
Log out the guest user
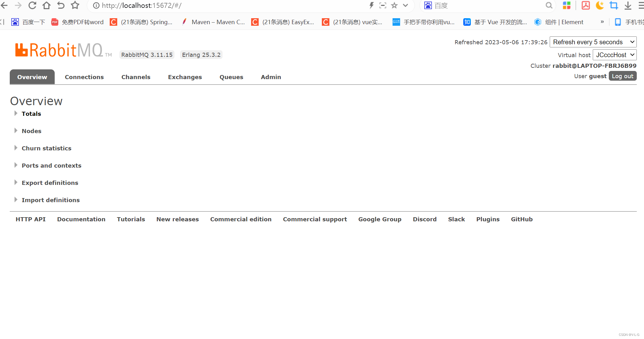click(x=622, y=76)
